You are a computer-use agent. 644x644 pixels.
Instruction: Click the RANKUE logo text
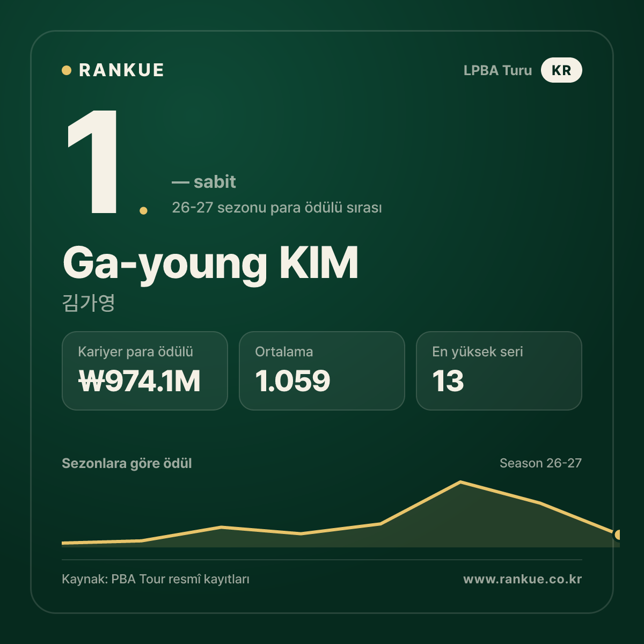pyautogui.click(x=121, y=70)
